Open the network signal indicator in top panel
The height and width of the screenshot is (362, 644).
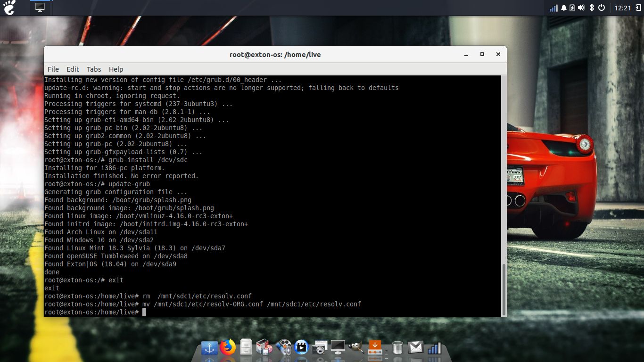coord(553,8)
